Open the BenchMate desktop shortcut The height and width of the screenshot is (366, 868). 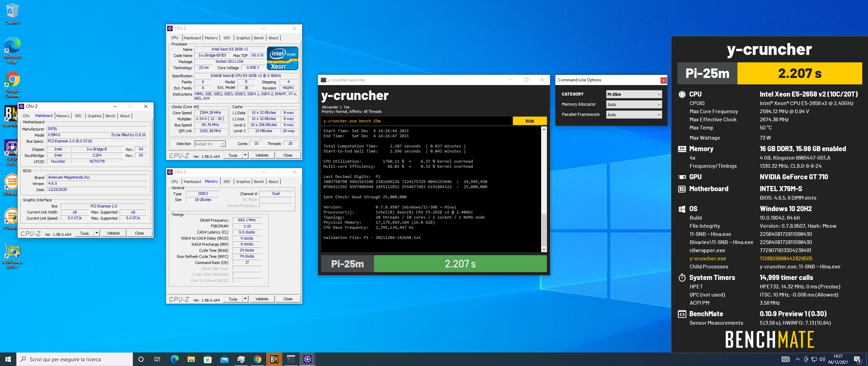(10, 116)
